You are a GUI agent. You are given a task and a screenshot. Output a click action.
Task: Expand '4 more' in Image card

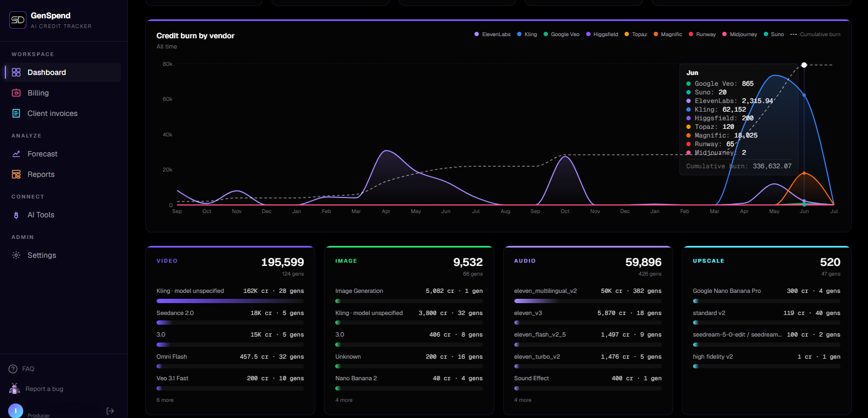pos(344,400)
